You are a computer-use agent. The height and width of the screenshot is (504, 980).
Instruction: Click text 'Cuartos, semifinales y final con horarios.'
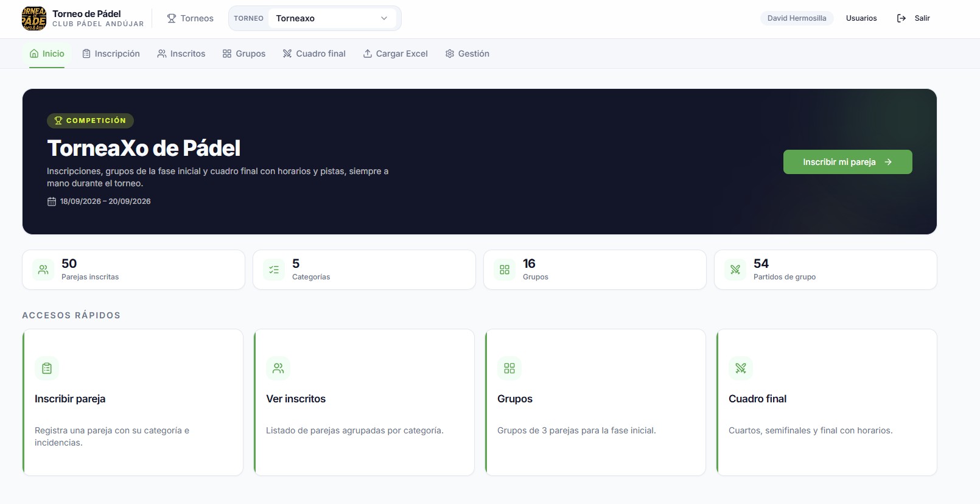(x=811, y=430)
